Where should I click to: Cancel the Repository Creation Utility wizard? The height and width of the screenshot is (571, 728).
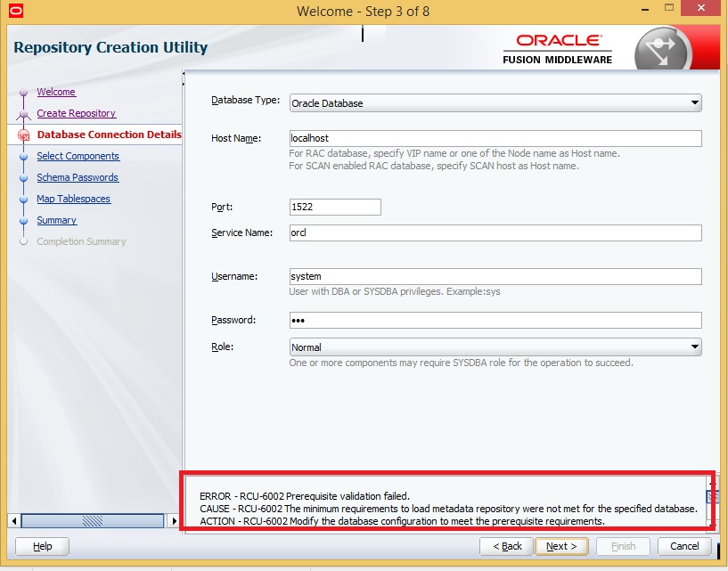point(684,546)
